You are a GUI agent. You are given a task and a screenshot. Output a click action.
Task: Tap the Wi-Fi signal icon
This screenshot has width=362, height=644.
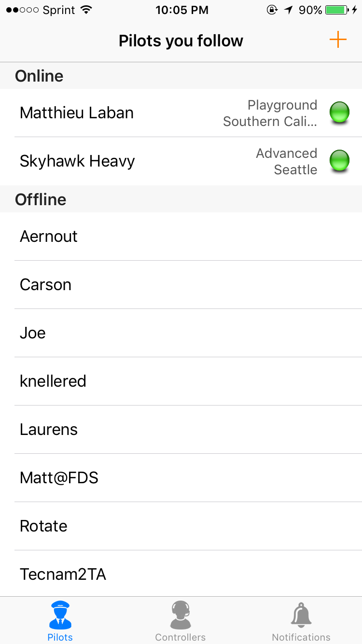[x=86, y=10]
